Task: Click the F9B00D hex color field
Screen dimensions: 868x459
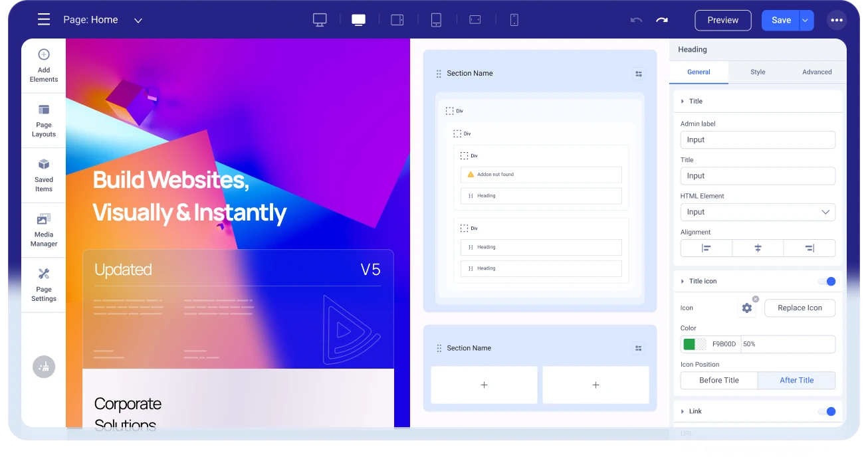Action: pos(724,344)
